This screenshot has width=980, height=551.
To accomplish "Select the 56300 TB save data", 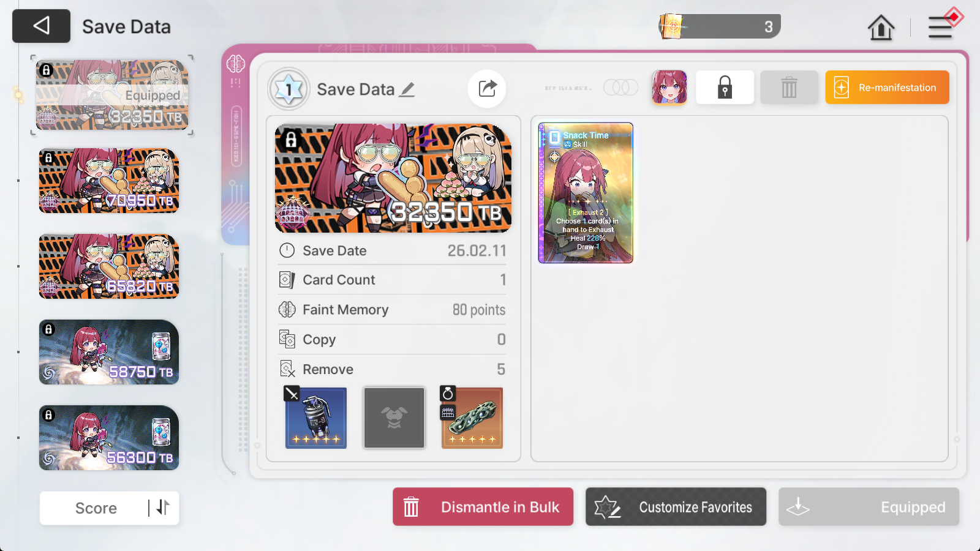I will (109, 438).
